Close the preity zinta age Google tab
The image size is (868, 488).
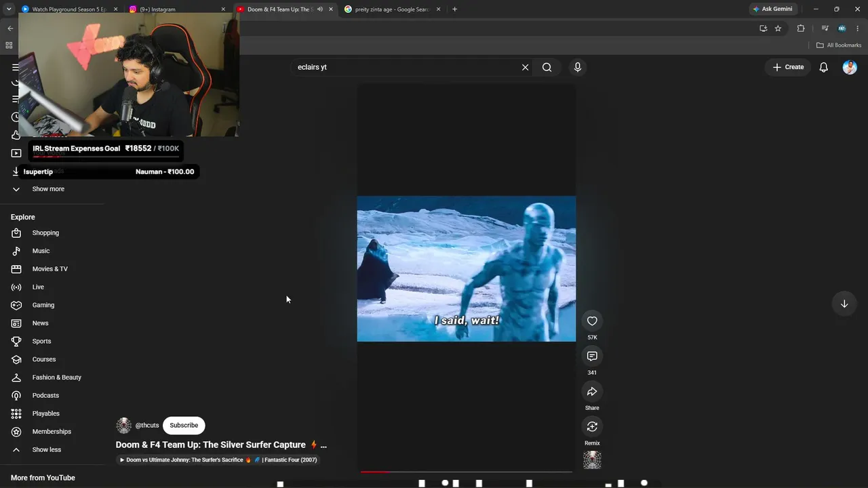438,9
